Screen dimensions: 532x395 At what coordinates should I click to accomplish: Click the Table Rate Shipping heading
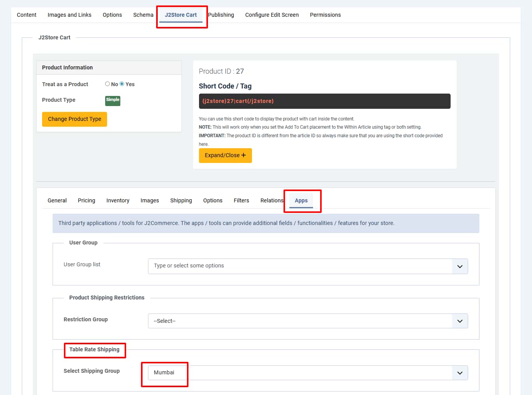(94, 349)
